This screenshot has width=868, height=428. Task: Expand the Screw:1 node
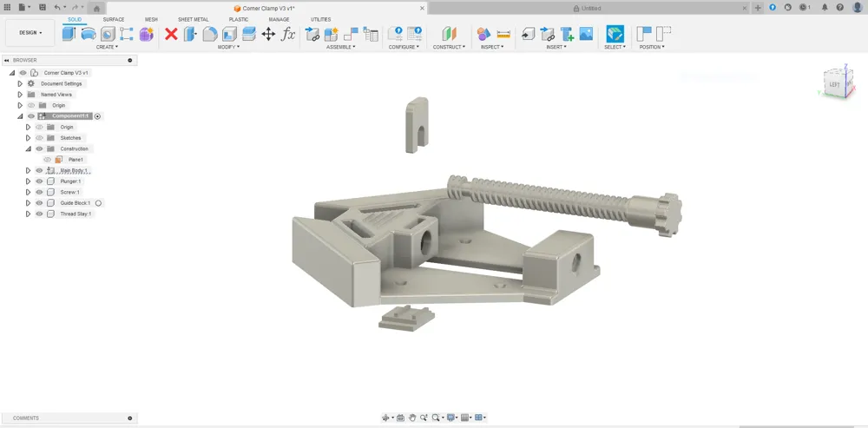tap(28, 192)
